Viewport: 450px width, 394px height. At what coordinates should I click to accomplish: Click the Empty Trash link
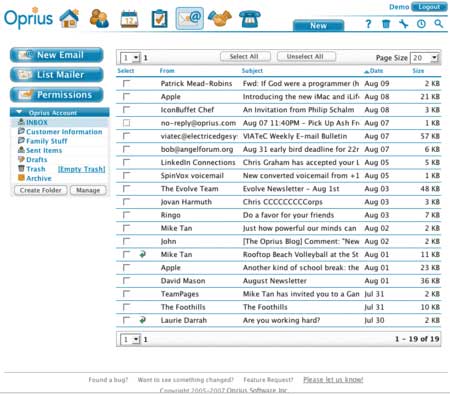82,169
